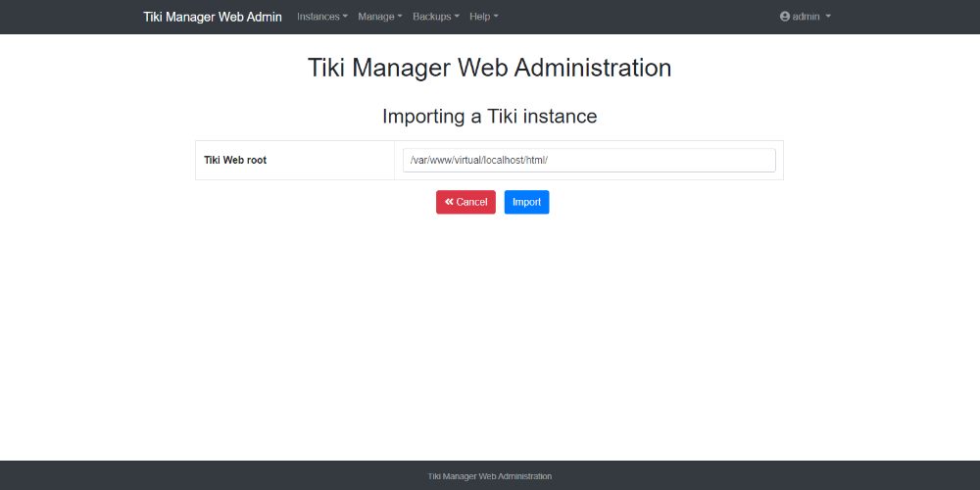Open the Manage dropdown menu

click(380, 17)
